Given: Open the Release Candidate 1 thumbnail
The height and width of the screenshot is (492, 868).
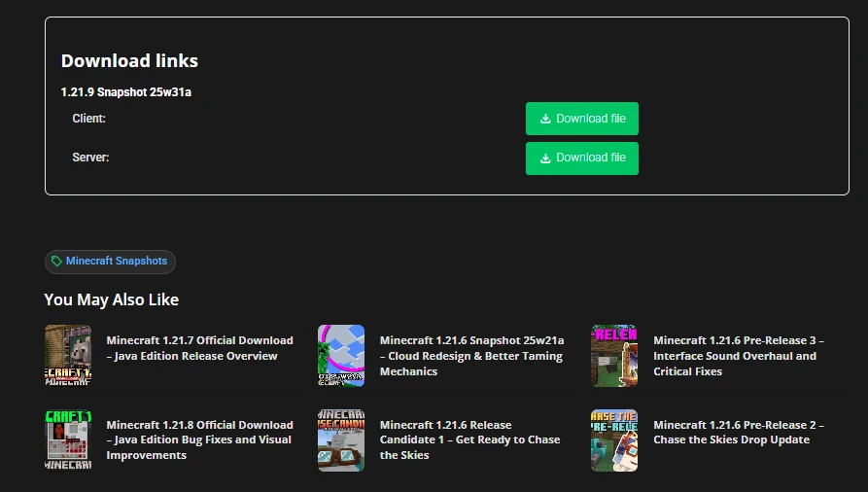Looking at the screenshot, I should 341,440.
